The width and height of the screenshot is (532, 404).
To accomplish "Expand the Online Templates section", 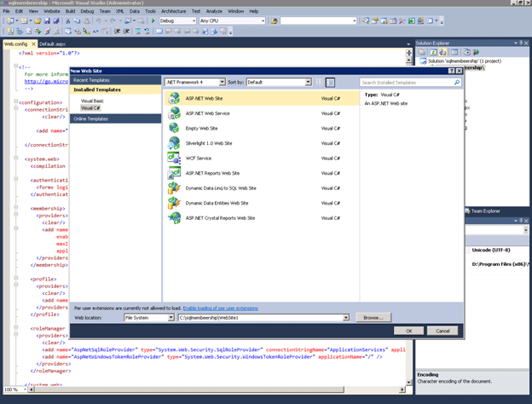I will (115, 118).
